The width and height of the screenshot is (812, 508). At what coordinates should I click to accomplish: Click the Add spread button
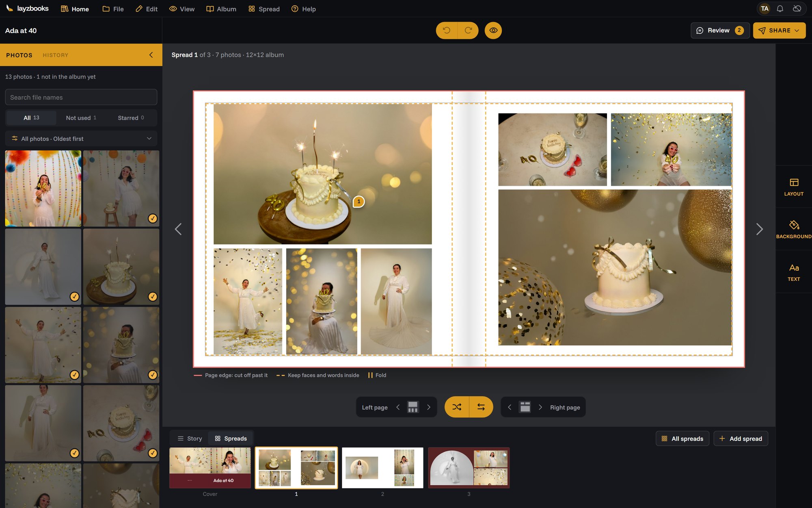coord(741,439)
